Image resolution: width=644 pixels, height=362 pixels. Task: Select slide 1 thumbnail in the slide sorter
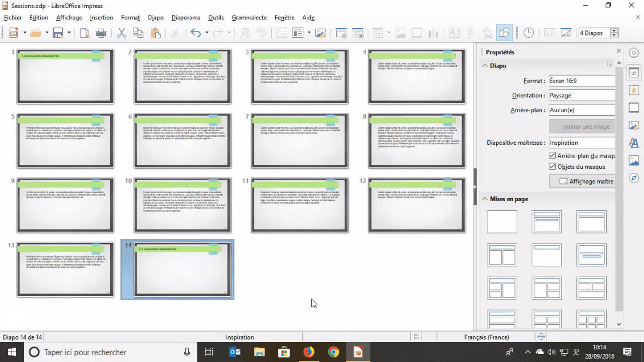pyautogui.click(x=65, y=76)
